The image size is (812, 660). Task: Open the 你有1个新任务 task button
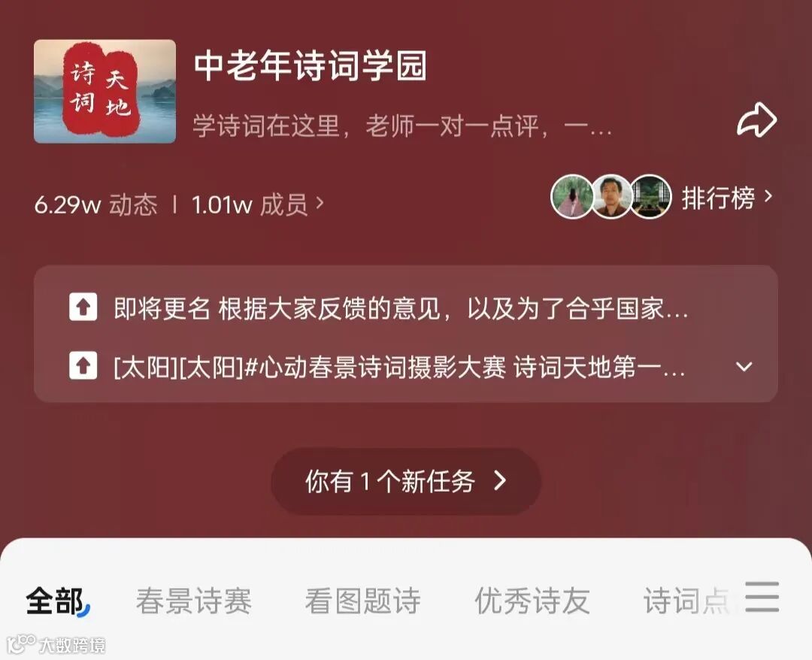point(406,481)
